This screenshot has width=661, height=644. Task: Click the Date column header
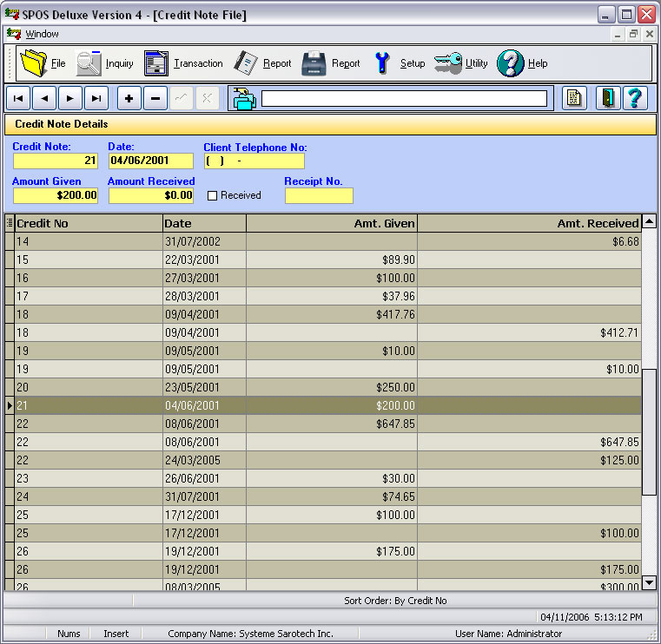coord(204,223)
